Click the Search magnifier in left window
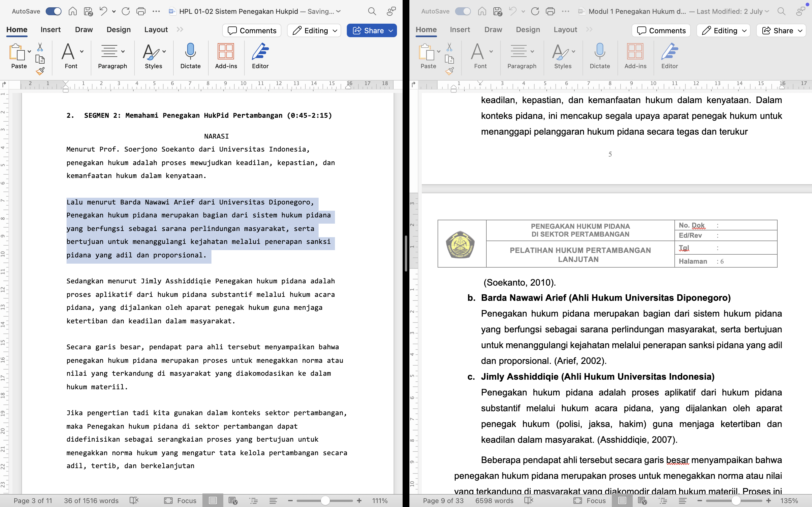The height and width of the screenshot is (507, 812). tap(372, 11)
